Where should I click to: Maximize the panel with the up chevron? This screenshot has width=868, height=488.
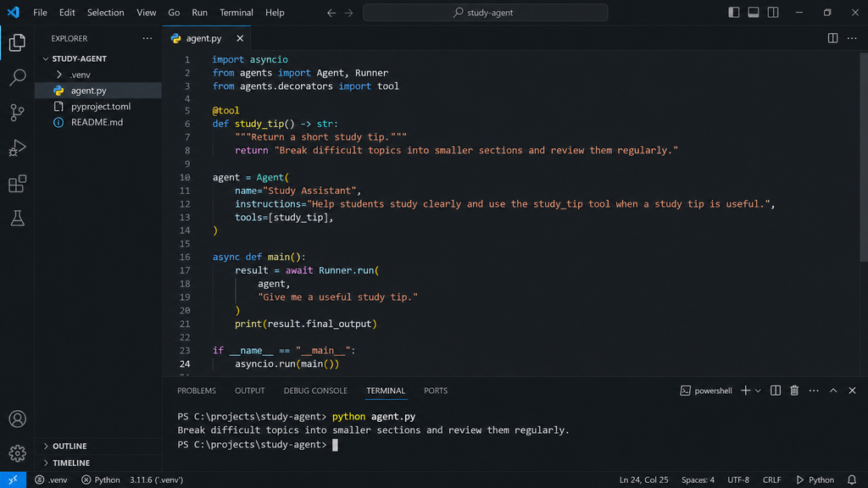833,391
